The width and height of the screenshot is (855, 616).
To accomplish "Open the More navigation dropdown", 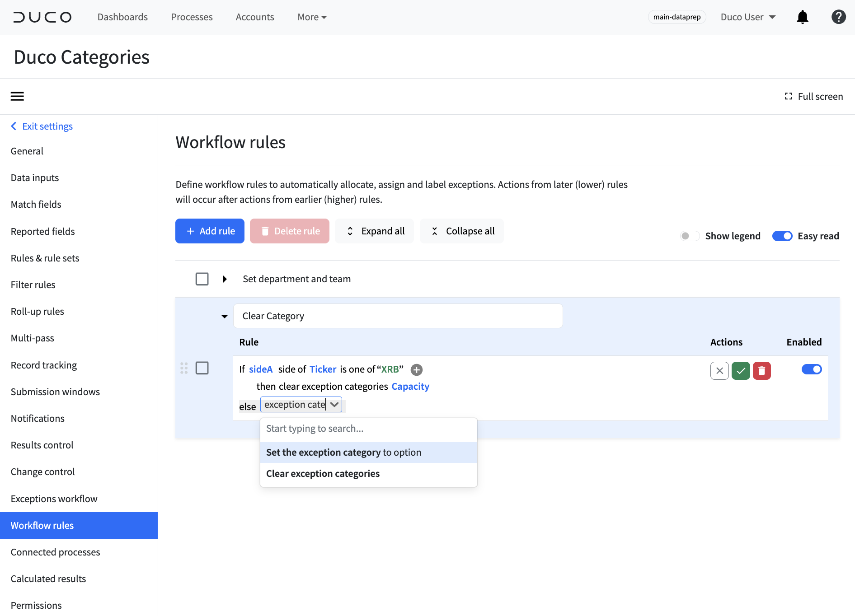I will [312, 17].
